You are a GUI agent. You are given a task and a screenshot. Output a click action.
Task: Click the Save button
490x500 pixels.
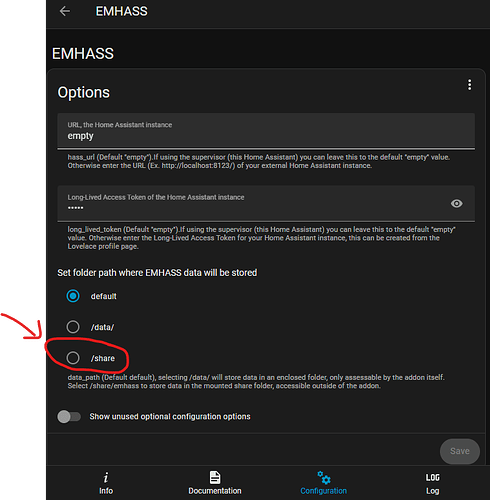click(x=460, y=451)
